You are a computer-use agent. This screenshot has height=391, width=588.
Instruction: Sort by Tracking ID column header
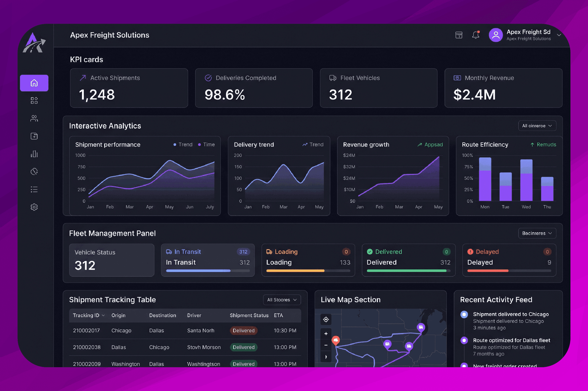[x=89, y=315]
